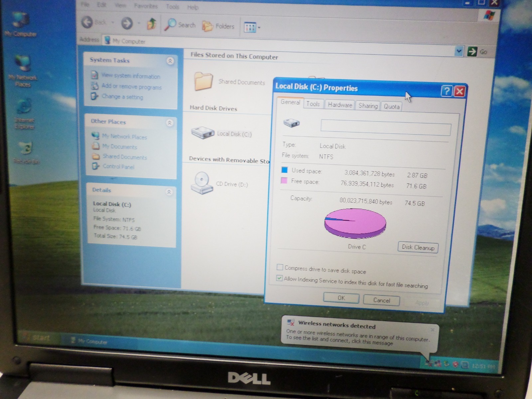Switch to the Quota tab
The width and height of the screenshot is (532, 399).
click(392, 106)
